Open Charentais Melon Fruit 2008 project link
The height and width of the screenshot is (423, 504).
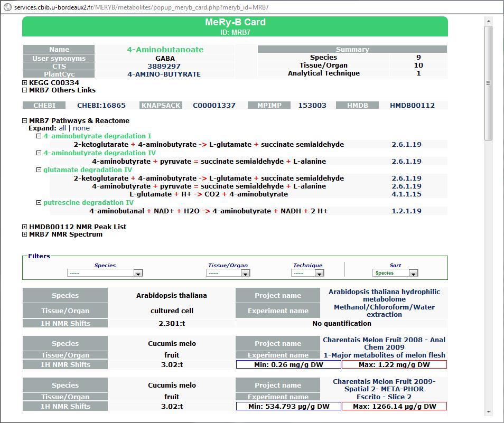coord(384,344)
